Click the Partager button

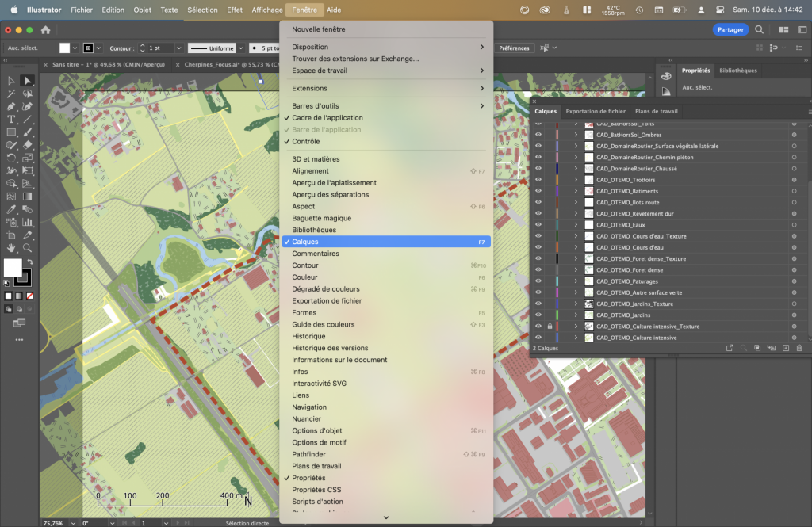tap(730, 29)
